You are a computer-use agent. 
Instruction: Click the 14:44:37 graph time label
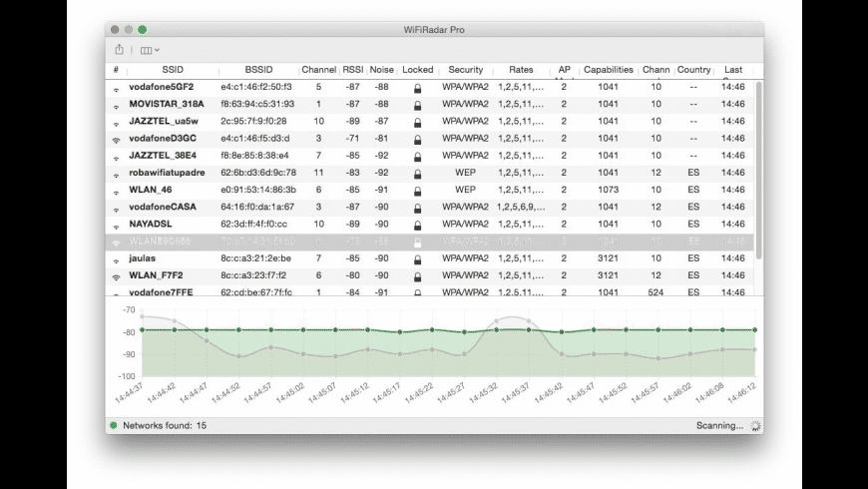tap(130, 394)
